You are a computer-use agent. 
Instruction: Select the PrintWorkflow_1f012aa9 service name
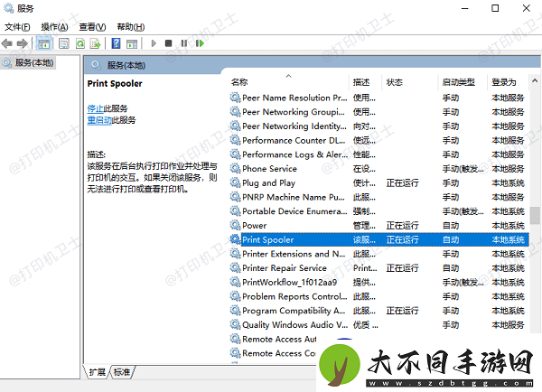290,282
